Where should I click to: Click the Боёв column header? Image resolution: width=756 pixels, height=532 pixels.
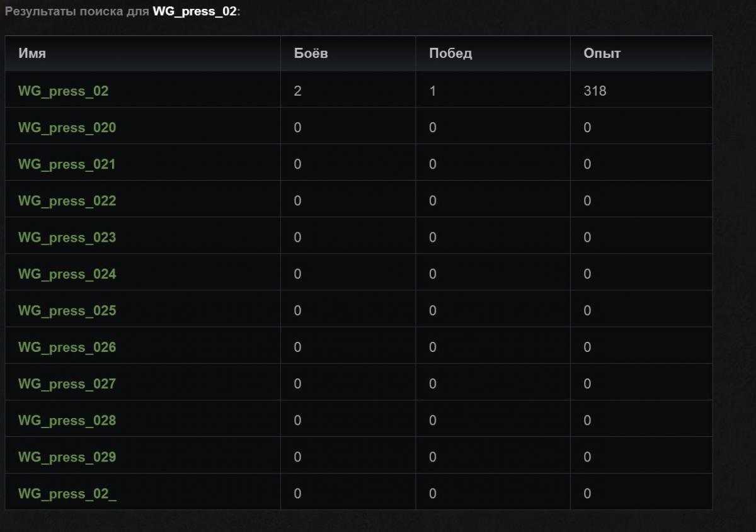311,54
